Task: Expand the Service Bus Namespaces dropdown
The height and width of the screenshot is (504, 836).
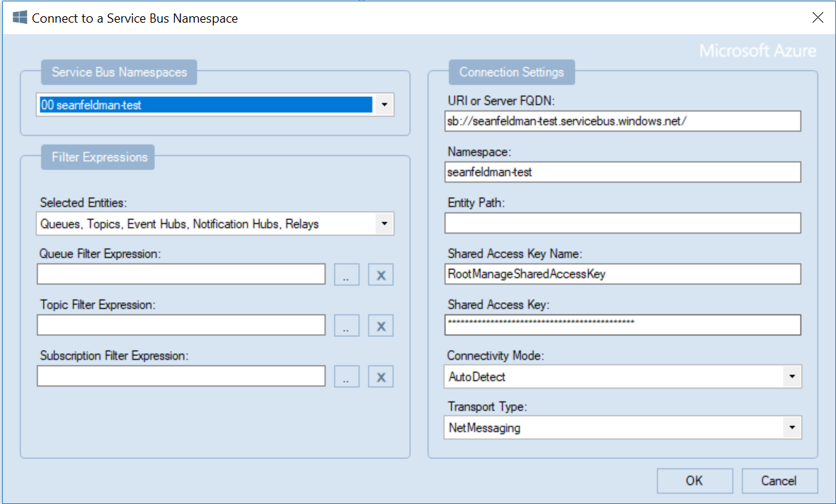Action: [384, 104]
